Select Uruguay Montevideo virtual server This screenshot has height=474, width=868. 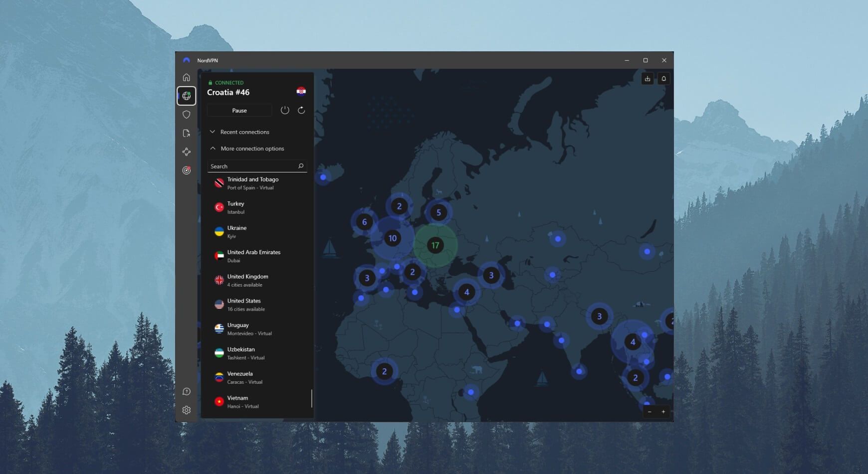click(x=257, y=329)
